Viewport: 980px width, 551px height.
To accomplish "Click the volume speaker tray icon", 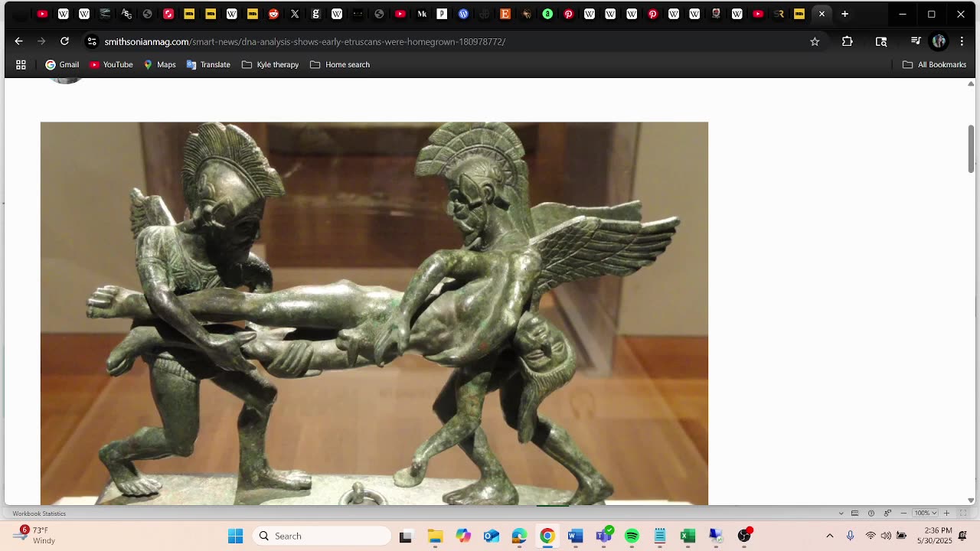I will coord(886,536).
